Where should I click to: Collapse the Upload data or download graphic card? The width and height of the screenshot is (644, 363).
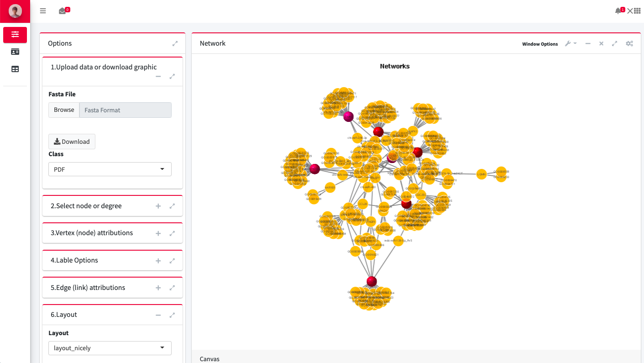[x=158, y=77]
